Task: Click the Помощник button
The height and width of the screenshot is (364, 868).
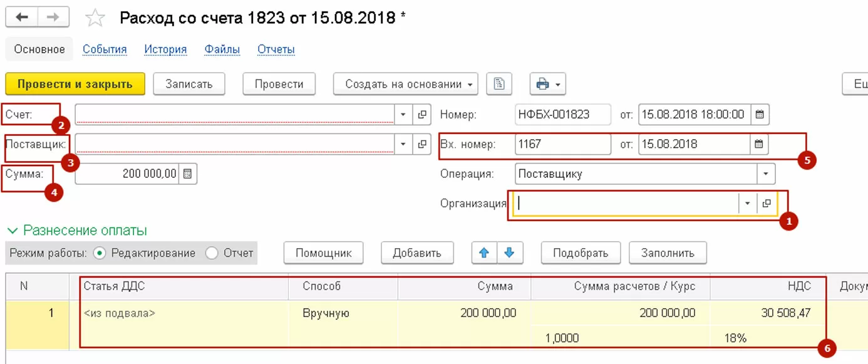Action: coord(323,253)
